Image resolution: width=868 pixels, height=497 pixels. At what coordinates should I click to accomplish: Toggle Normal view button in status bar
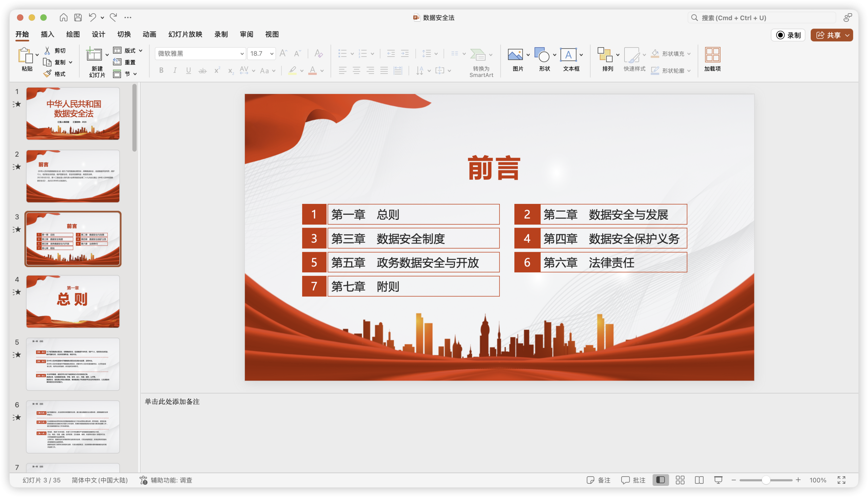pyautogui.click(x=660, y=480)
